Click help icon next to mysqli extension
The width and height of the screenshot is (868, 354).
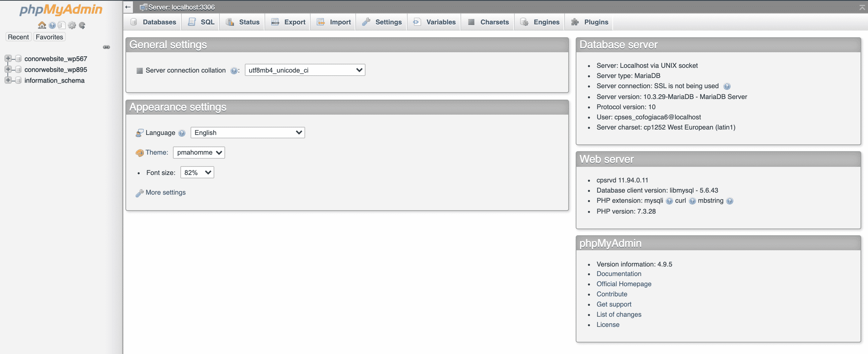pos(669,201)
